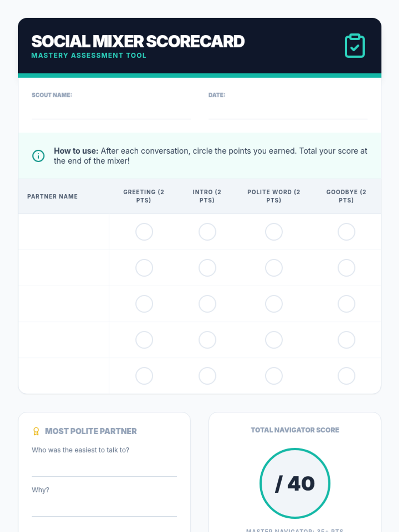Fill in who was easiest to talk to
This screenshot has width=399, height=532.
(104, 469)
